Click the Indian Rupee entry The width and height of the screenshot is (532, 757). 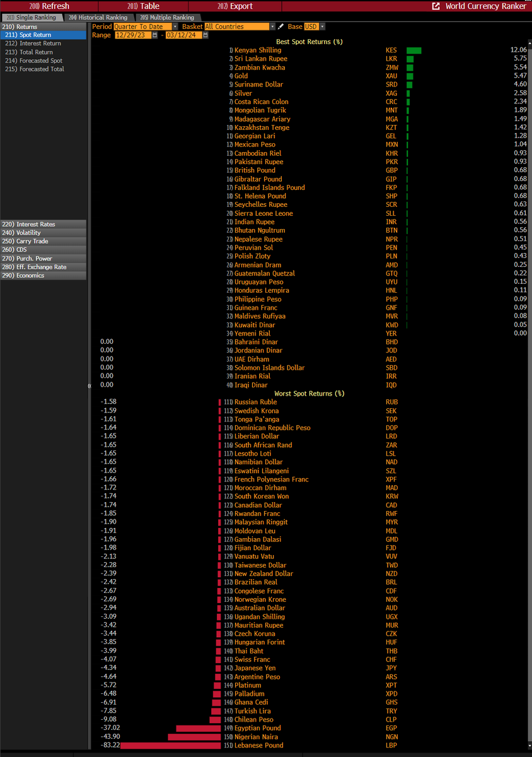255,222
